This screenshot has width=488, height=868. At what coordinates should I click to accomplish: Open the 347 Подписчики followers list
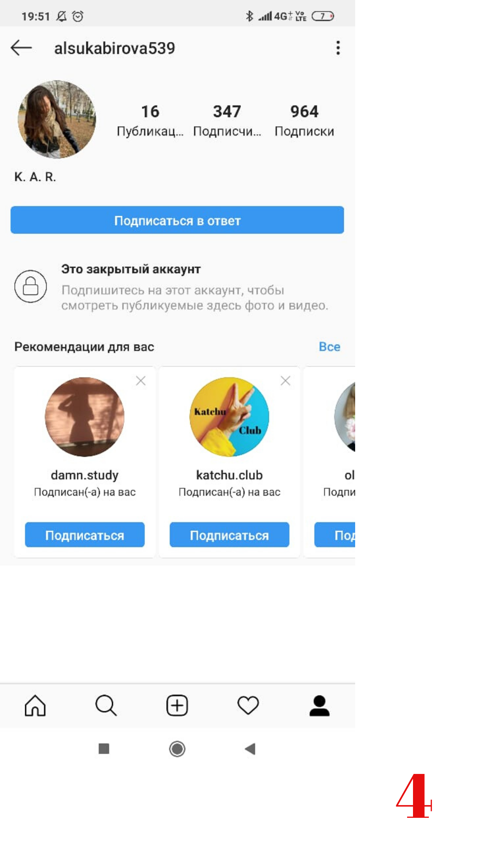pos(227,120)
